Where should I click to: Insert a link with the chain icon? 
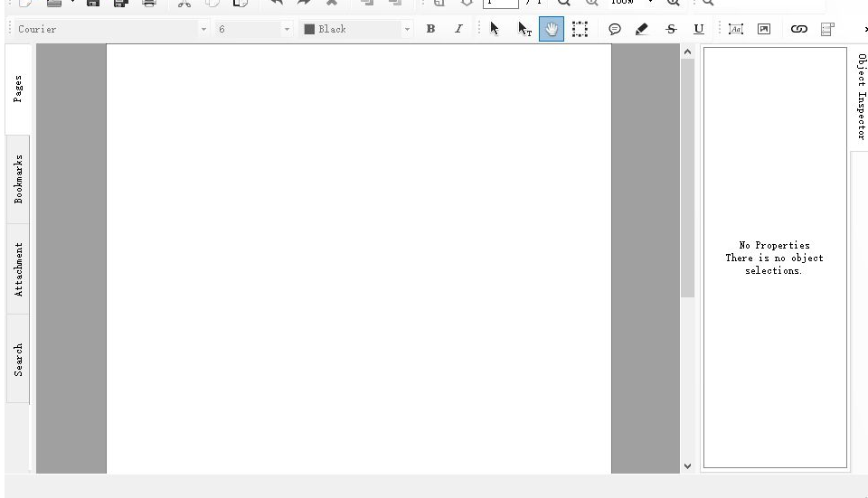click(798, 29)
